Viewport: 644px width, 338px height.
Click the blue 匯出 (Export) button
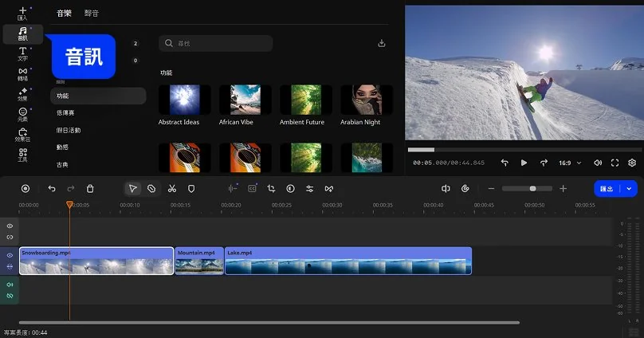click(x=607, y=188)
